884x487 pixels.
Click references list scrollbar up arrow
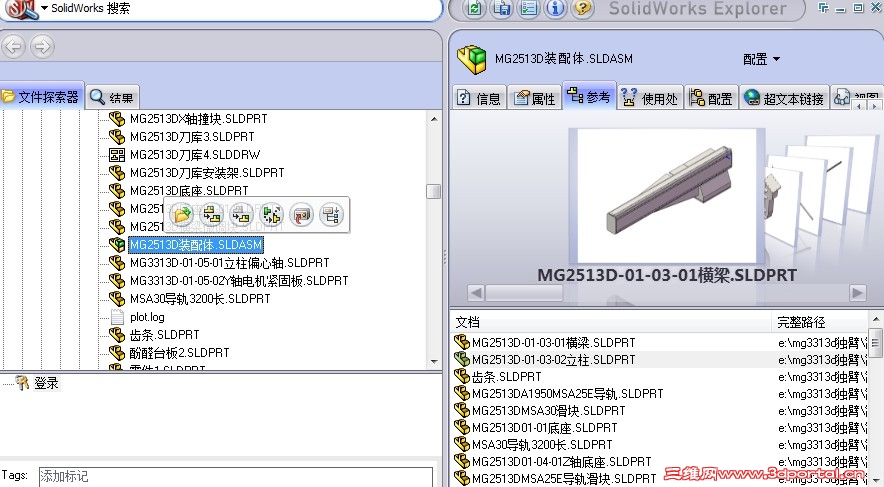[x=876, y=319]
